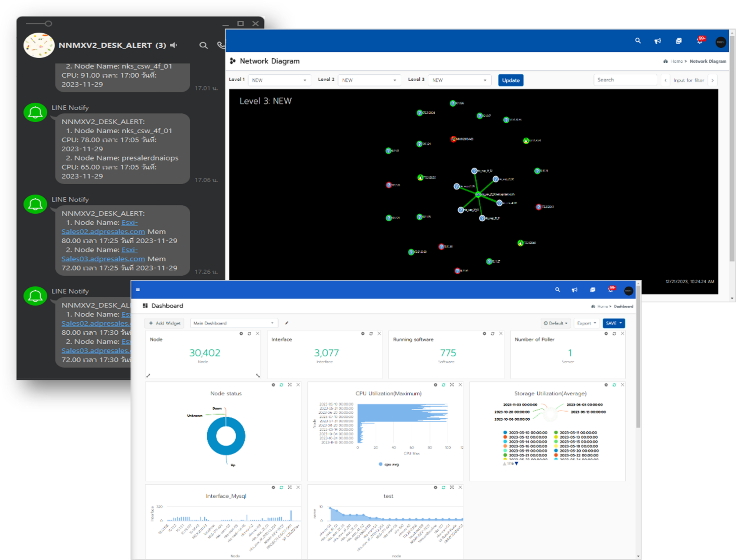Open the Export dropdown

click(x=586, y=323)
